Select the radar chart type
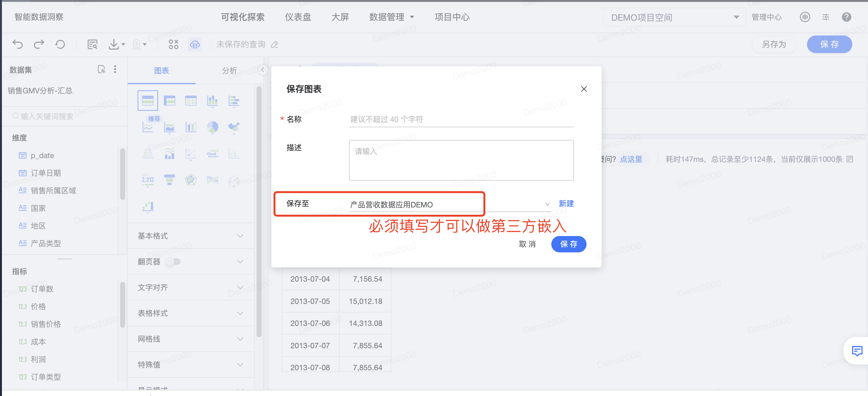This screenshot has width=868, height=396. coord(191,180)
